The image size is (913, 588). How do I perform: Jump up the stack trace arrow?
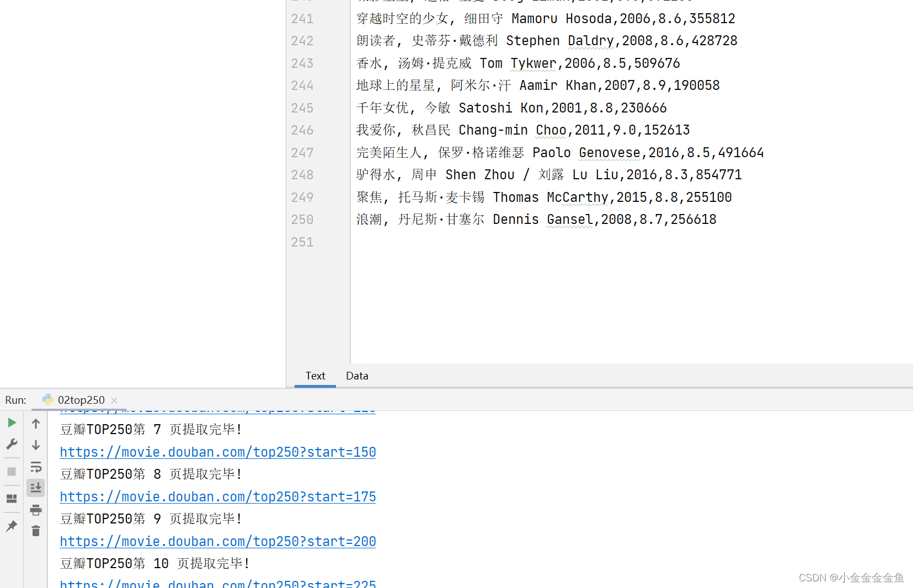36,423
